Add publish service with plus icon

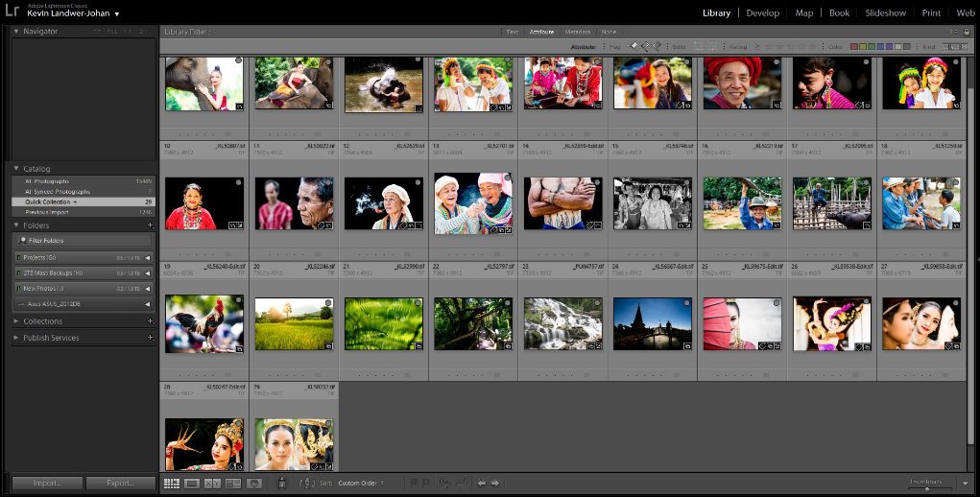tap(150, 337)
